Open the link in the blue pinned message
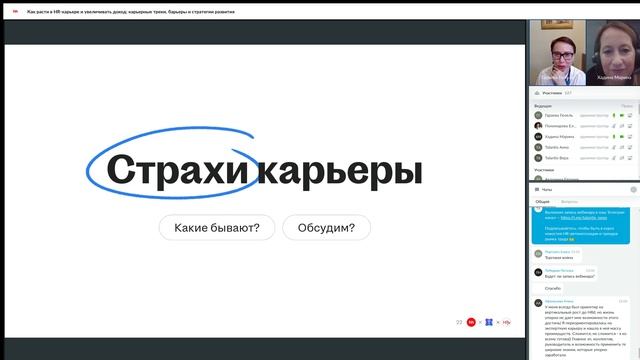640x360 pixels. pos(584,218)
